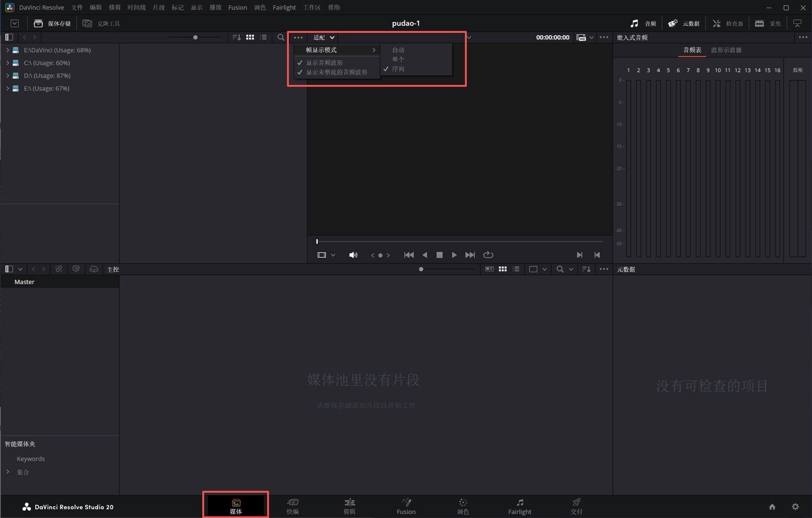Open the Fit zoom dropdown

[x=324, y=37]
